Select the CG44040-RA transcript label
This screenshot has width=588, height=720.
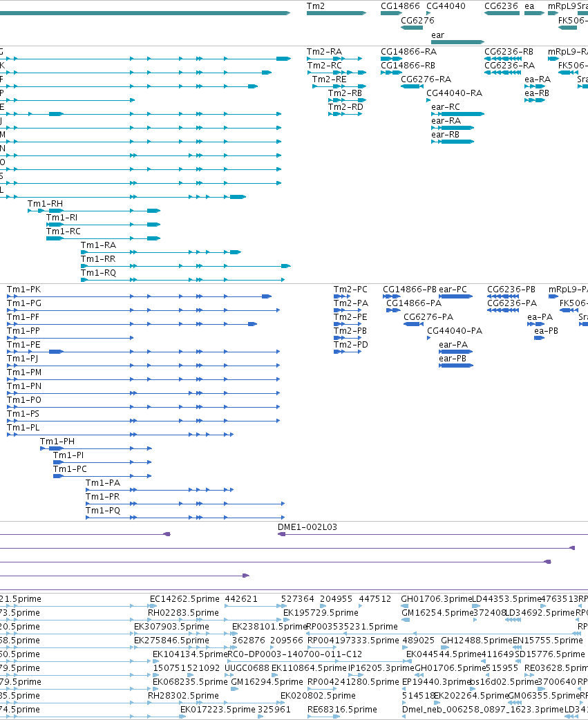pyautogui.click(x=455, y=93)
